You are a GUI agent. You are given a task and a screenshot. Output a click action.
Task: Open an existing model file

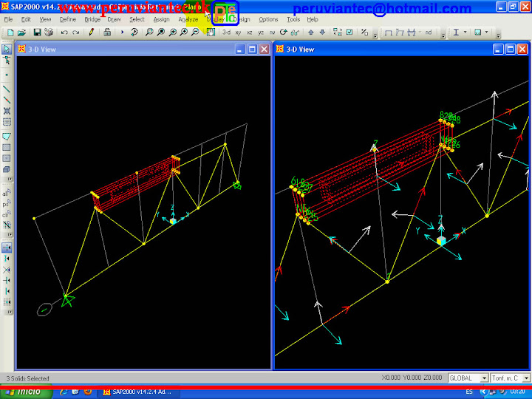coord(21,33)
